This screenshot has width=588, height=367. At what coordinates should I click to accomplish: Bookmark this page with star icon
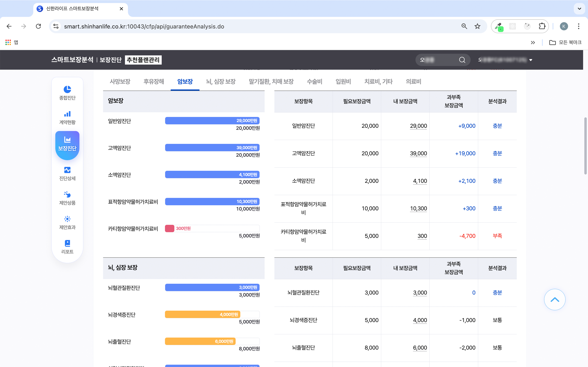(x=477, y=26)
